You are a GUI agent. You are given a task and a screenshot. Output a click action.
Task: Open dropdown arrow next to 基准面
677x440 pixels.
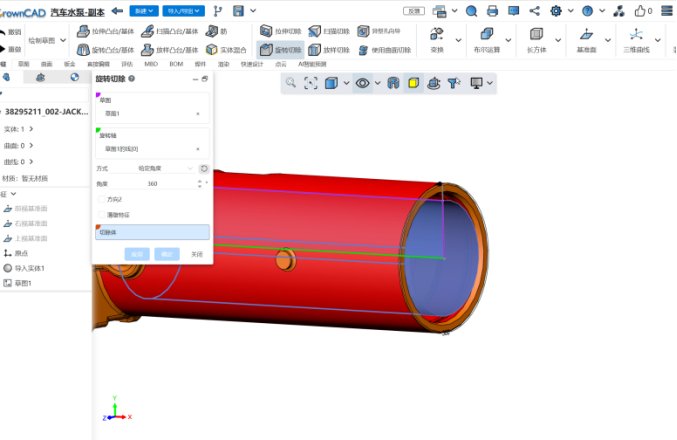(x=607, y=40)
